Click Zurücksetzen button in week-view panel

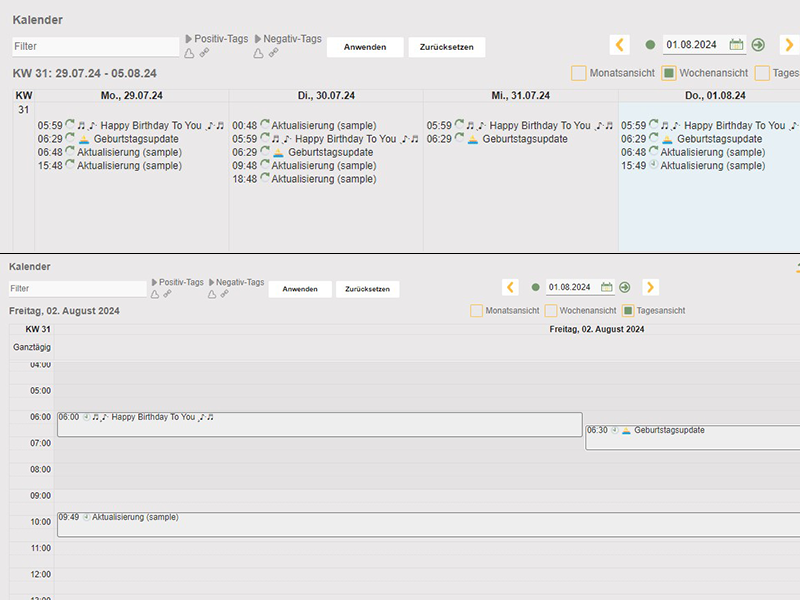click(446, 47)
